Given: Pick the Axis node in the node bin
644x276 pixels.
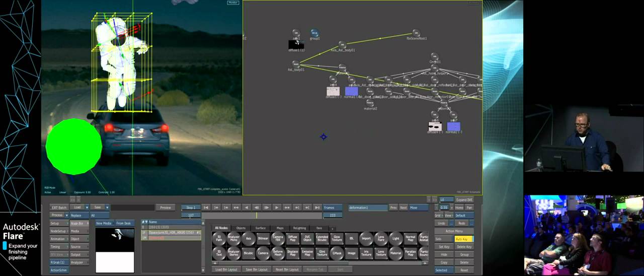Looking at the screenshot, I should coord(249,239).
